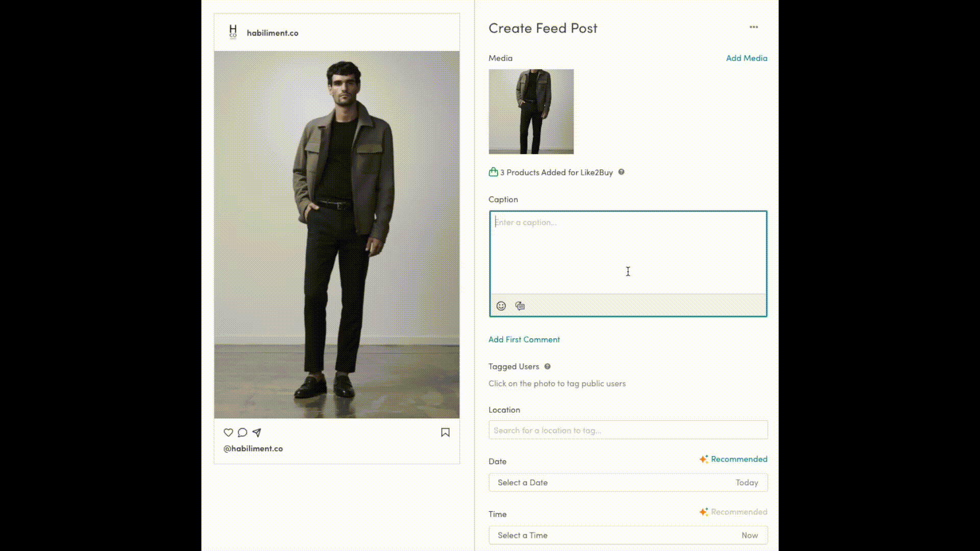Open saved captions icon beside emoji

pyautogui.click(x=520, y=306)
